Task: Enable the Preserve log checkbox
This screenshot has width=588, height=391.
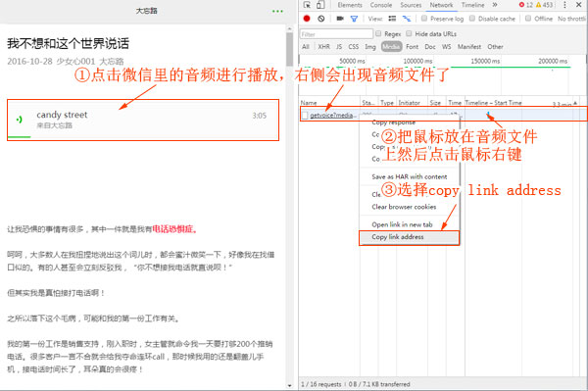Action: click(424, 19)
